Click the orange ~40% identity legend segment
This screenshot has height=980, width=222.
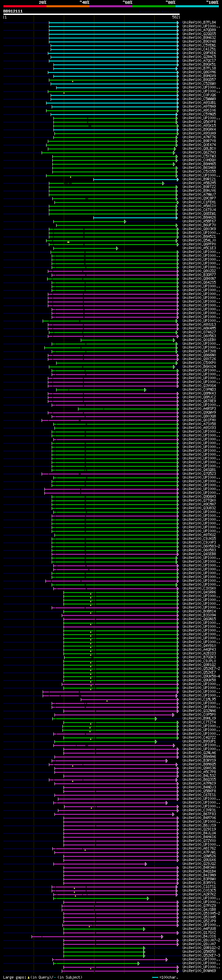click(x=68, y=6)
